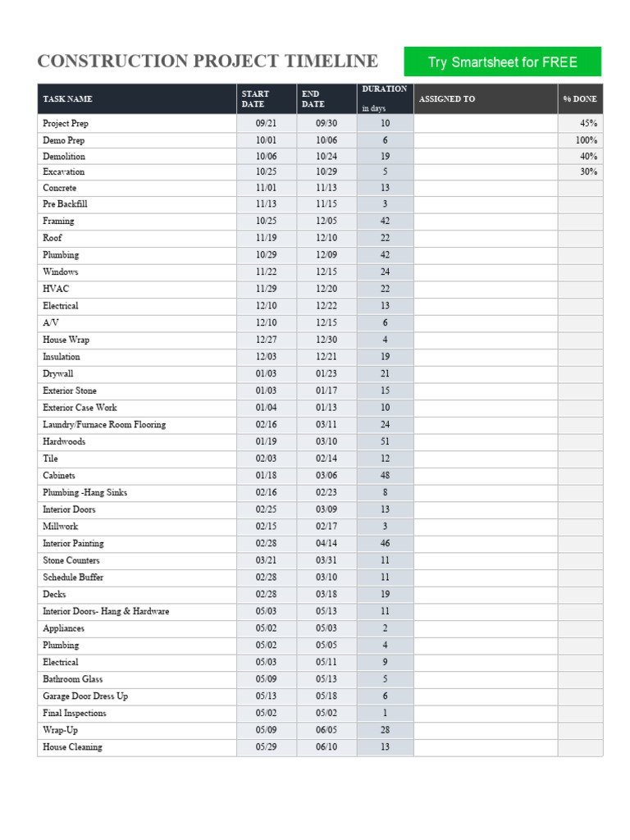Select the Interior Painting end date 04/14
This screenshot has height=840, width=630.
click(326, 543)
